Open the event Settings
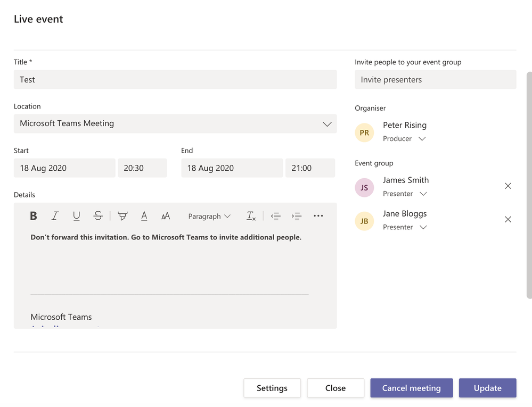 (272, 388)
